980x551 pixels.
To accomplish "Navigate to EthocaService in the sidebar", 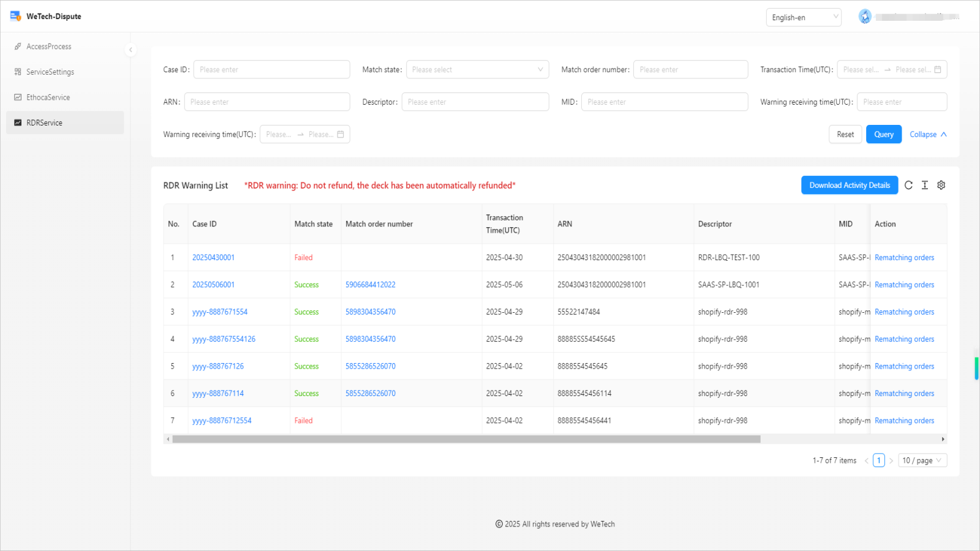I will tap(48, 97).
